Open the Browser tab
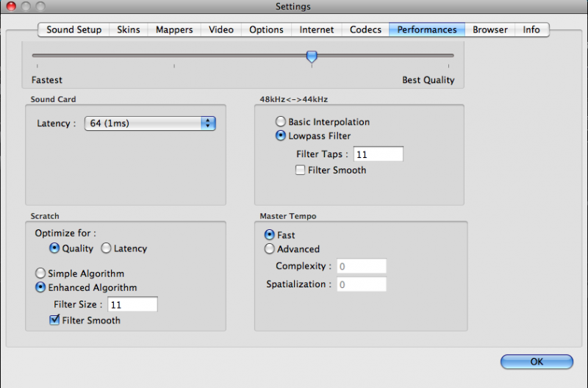The image size is (588, 388). 490,30
